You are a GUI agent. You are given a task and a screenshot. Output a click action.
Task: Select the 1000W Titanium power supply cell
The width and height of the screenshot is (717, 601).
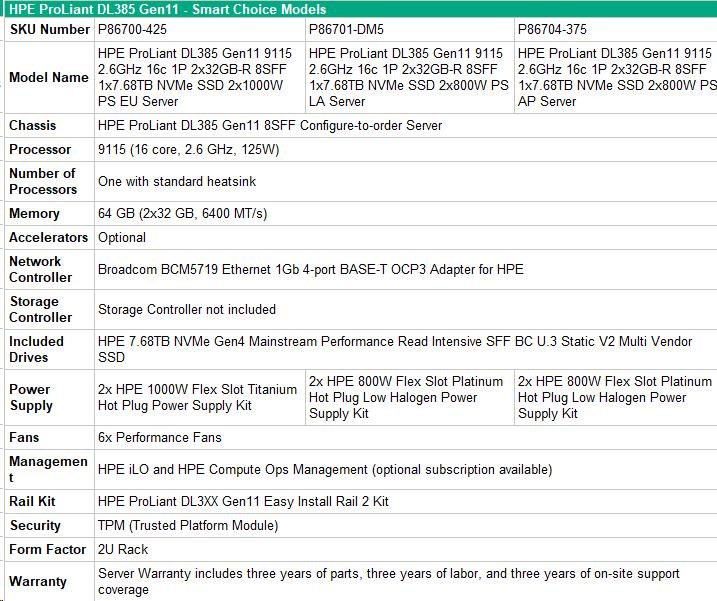pyautogui.click(x=198, y=398)
